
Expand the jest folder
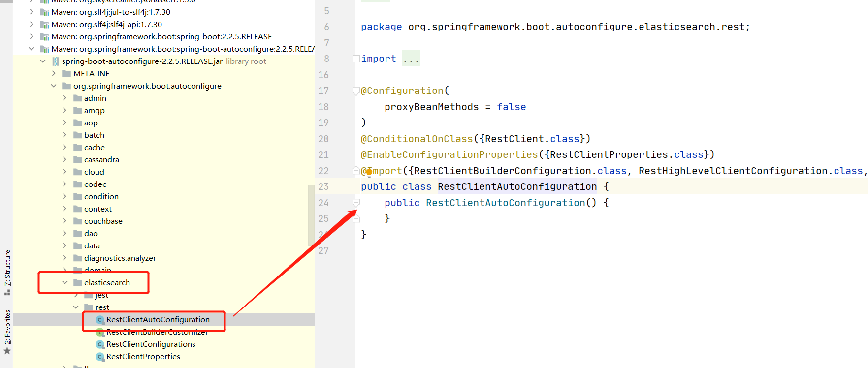[x=76, y=295]
